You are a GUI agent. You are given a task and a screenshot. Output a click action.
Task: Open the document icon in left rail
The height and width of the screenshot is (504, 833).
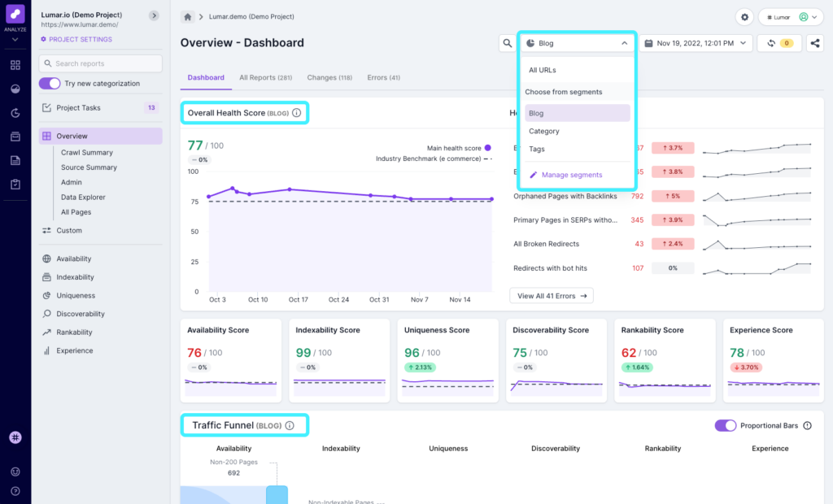coord(15,160)
